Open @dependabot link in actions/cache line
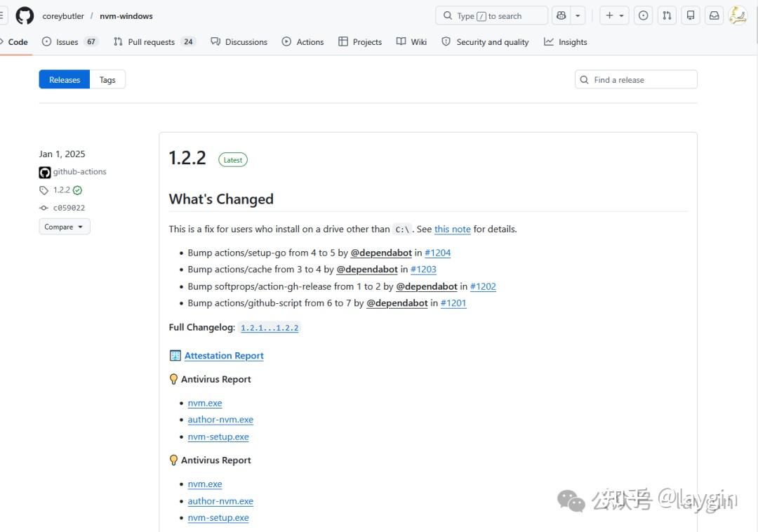Viewport: 758px width, 532px height. coord(367,269)
